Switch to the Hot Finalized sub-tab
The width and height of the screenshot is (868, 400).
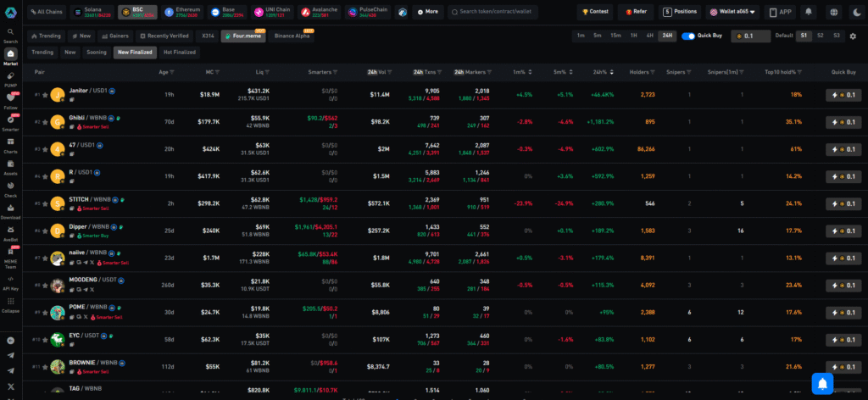pyautogui.click(x=180, y=53)
